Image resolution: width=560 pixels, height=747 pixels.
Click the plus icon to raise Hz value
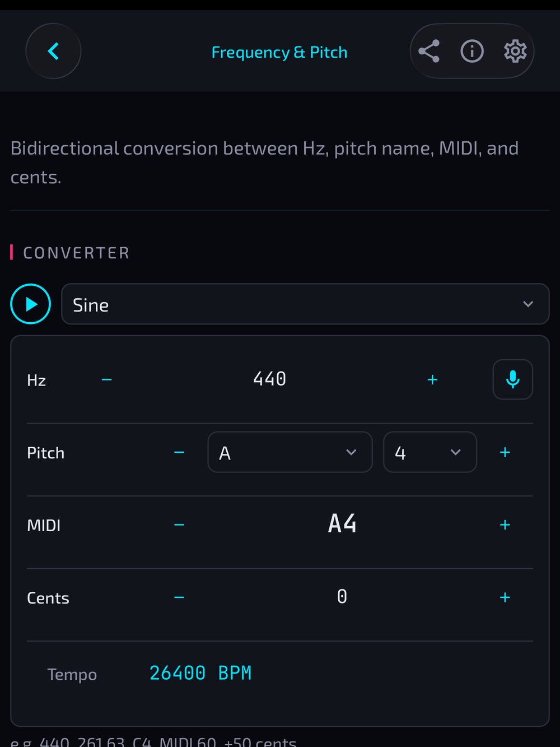(432, 379)
